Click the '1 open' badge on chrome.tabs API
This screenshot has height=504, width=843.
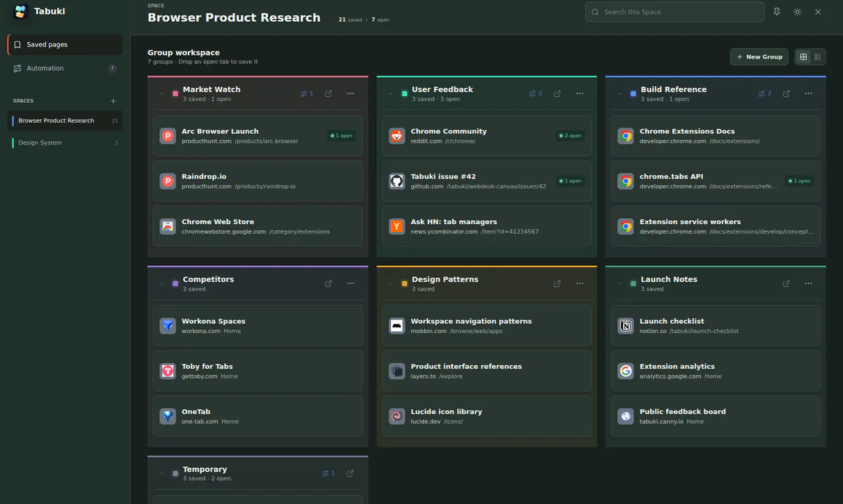pos(799,181)
